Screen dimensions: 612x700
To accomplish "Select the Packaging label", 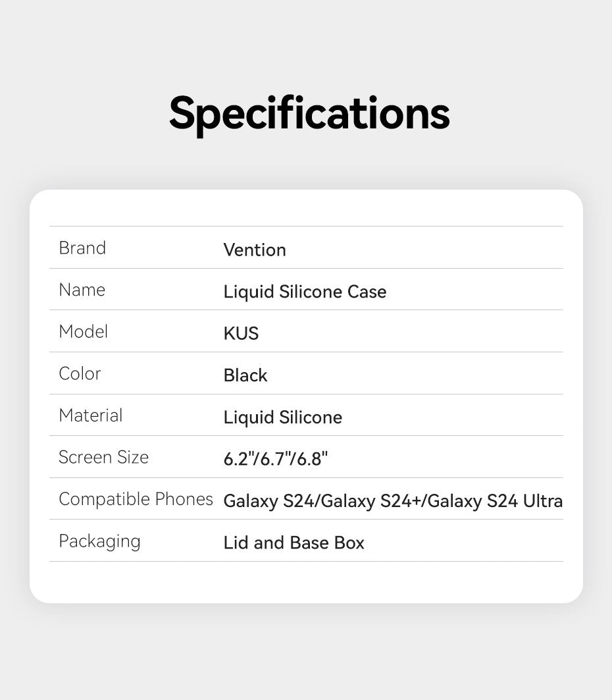I will point(100,541).
